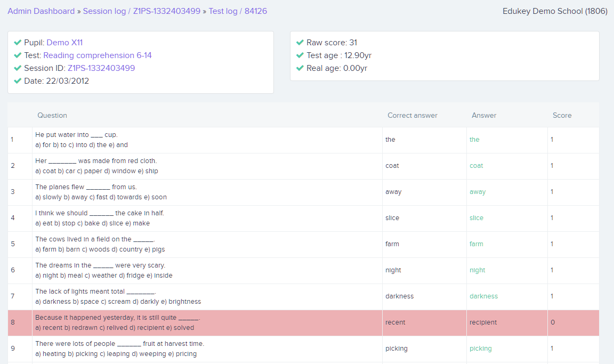Click the black correct answer 'farm' in row 5
The height and width of the screenshot is (364, 614).
pos(392,244)
